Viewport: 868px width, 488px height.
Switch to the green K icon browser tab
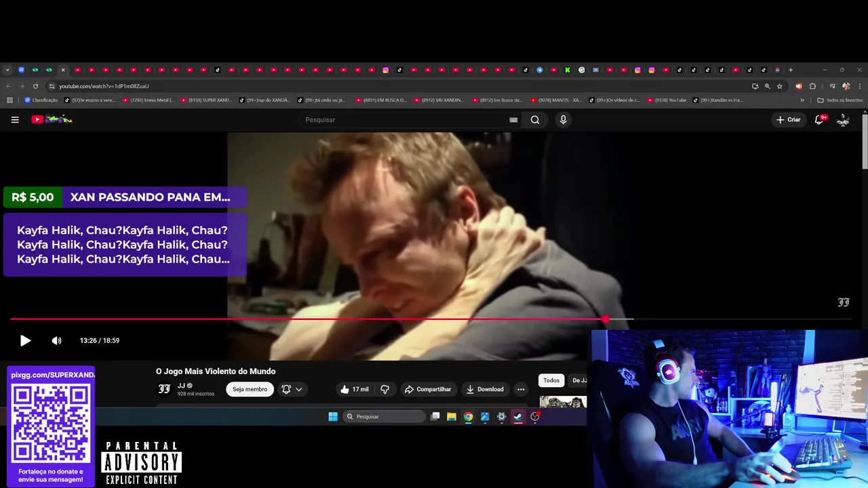568,70
